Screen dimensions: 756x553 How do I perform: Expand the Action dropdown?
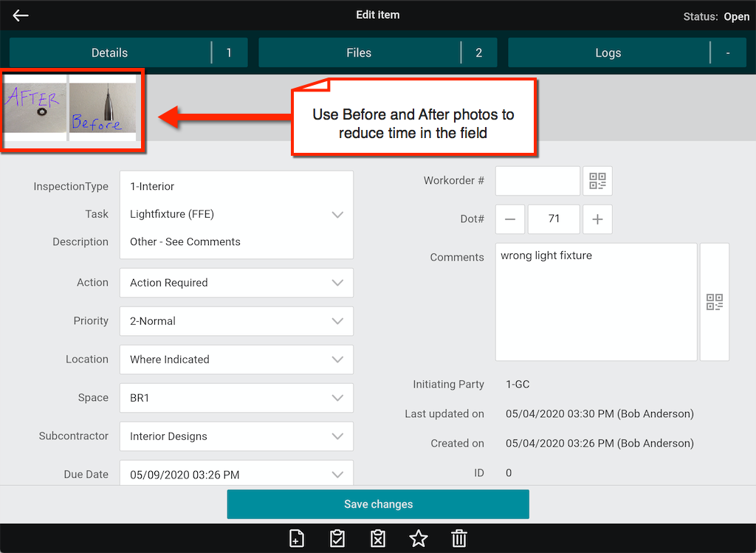click(x=236, y=283)
